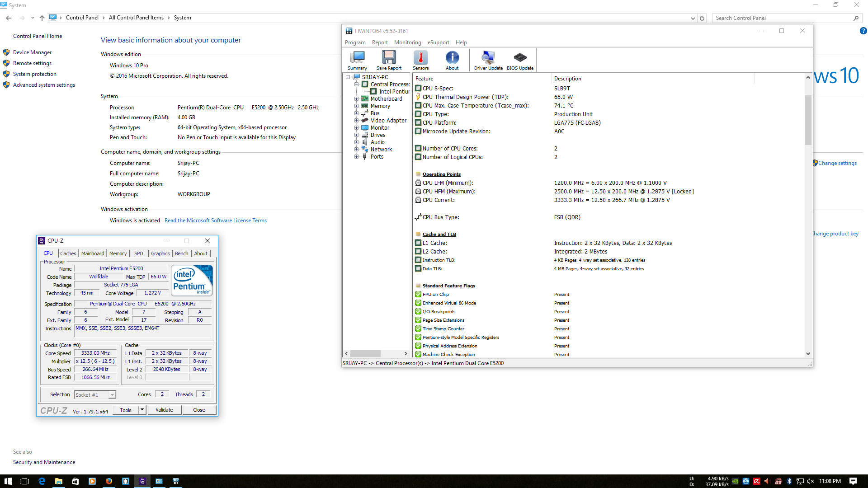Image resolution: width=868 pixels, height=488 pixels.
Task: Open eSupport menu in HWiNFO64
Action: click(x=438, y=42)
